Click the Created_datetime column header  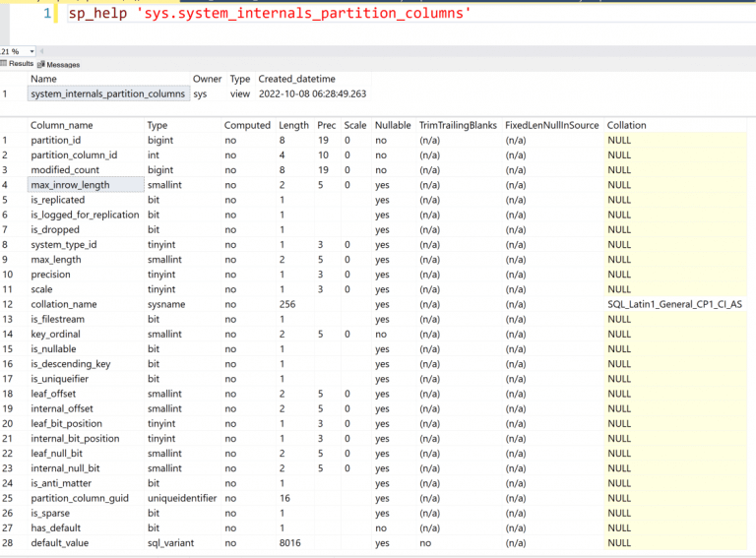(x=297, y=79)
